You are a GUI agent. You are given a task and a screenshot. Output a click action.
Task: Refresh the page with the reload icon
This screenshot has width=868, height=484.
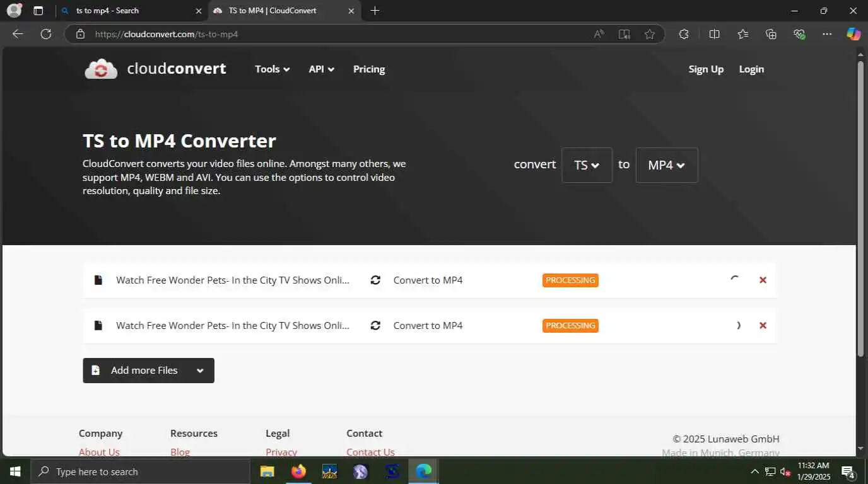click(x=46, y=34)
